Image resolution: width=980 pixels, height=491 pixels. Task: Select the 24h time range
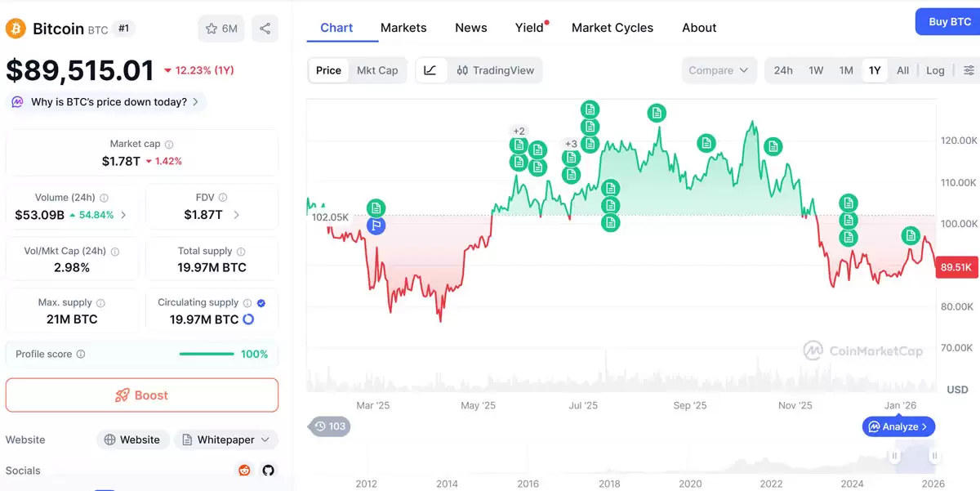click(783, 70)
